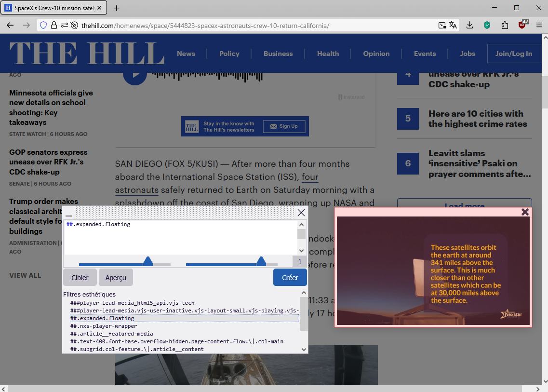Click the forward navigation arrow

tap(26, 25)
